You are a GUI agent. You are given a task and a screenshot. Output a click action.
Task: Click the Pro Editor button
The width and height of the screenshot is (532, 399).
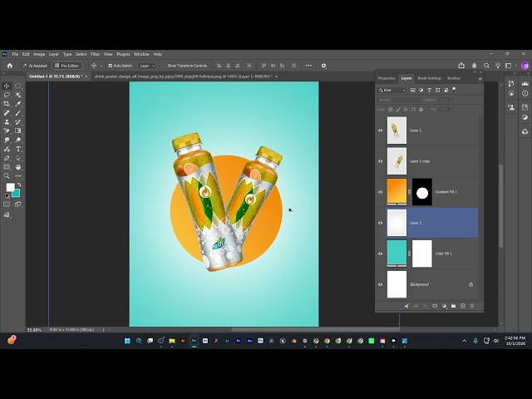point(66,66)
